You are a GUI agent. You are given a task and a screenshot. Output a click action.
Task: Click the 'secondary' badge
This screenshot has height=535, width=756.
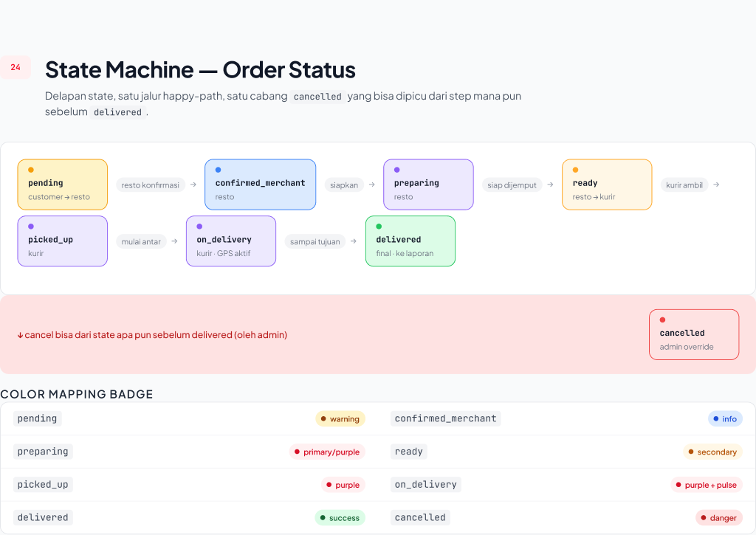[x=712, y=452]
